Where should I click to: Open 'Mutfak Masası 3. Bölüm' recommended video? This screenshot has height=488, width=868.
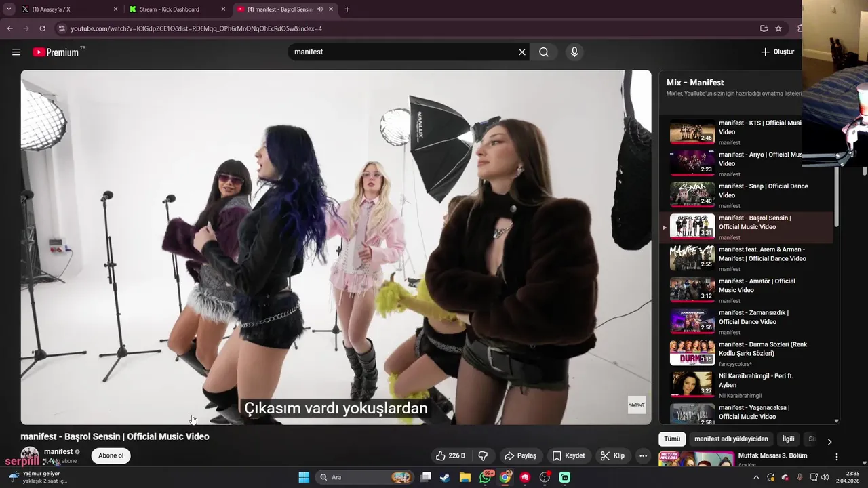[772, 455]
